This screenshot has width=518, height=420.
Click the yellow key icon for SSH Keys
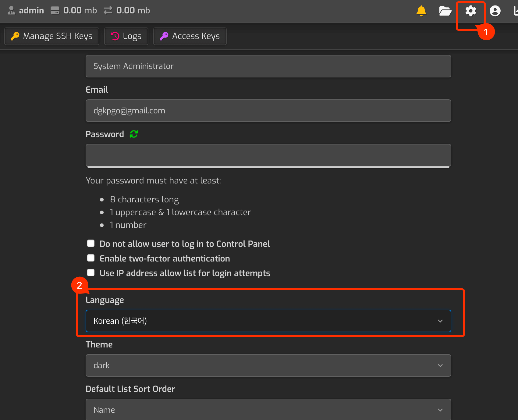coord(15,36)
